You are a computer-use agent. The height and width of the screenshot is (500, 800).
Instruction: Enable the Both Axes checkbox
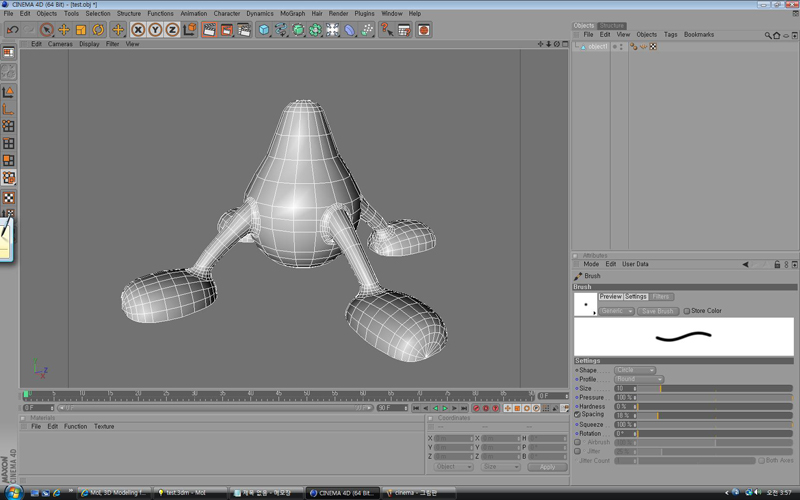pos(761,461)
